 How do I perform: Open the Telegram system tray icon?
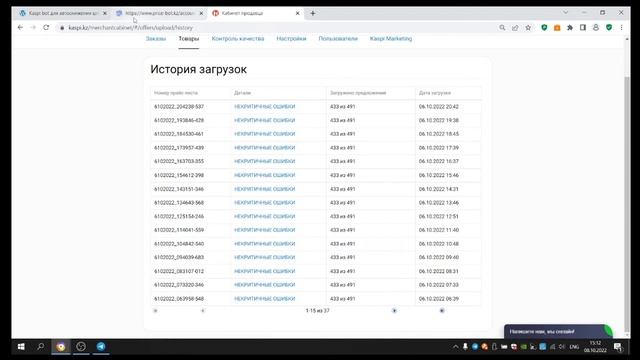[475, 347]
